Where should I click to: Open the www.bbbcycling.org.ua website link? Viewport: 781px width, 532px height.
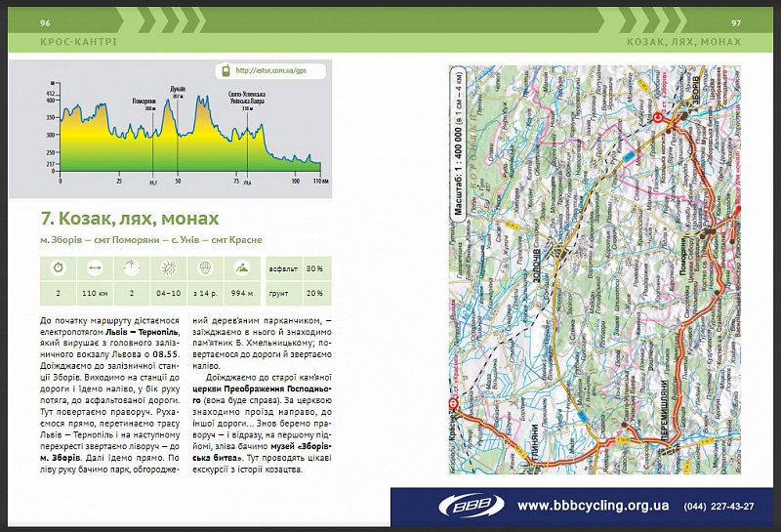pos(593,506)
